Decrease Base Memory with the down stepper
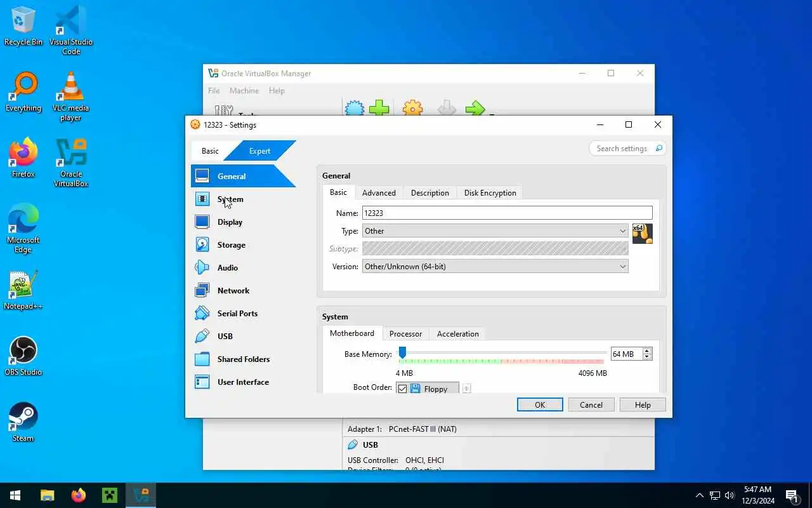The width and height of the screenshot is (812, 508). tap(647, 357)
